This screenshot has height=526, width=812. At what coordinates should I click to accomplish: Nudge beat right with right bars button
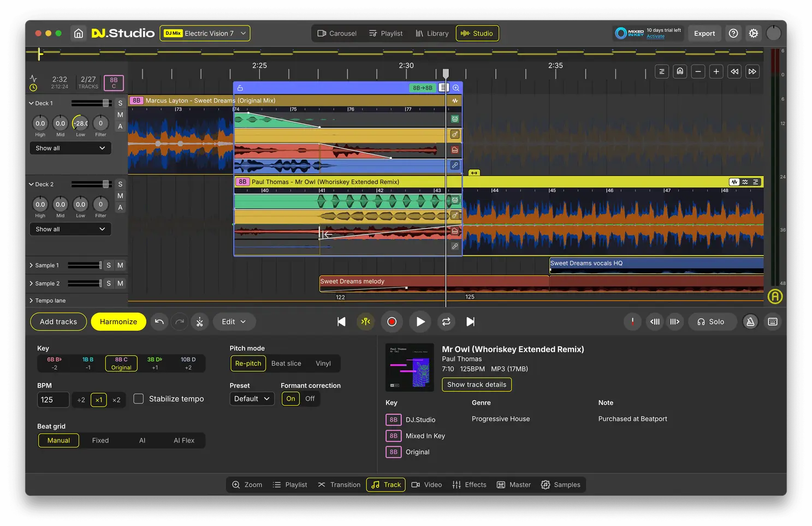tap(675, 322)
